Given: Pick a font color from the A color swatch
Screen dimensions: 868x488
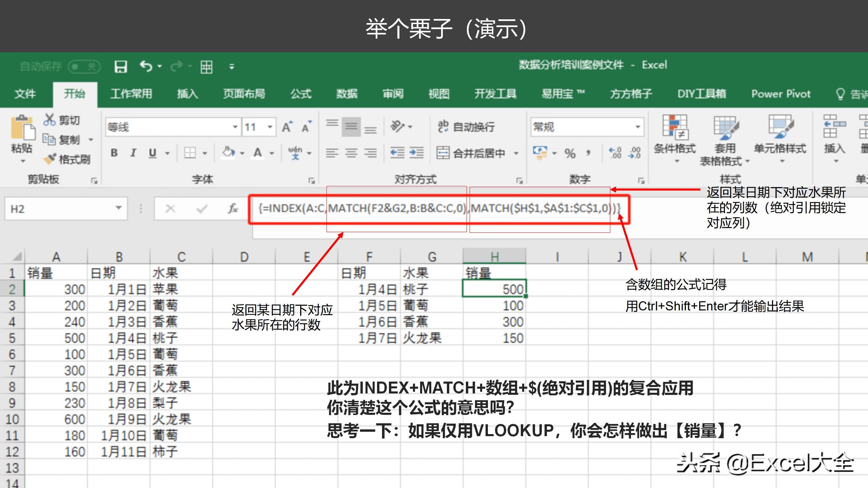Looking at the screenshot, I should [x=258, y=152].
